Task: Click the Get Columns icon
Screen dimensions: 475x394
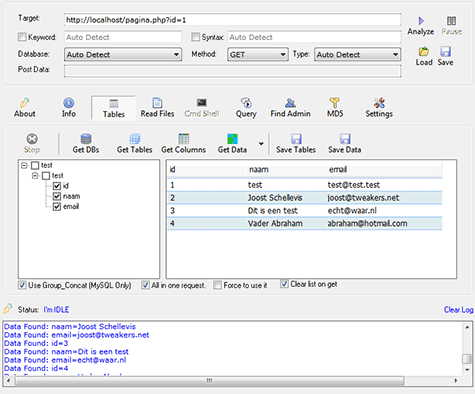Action: point(184,139)
